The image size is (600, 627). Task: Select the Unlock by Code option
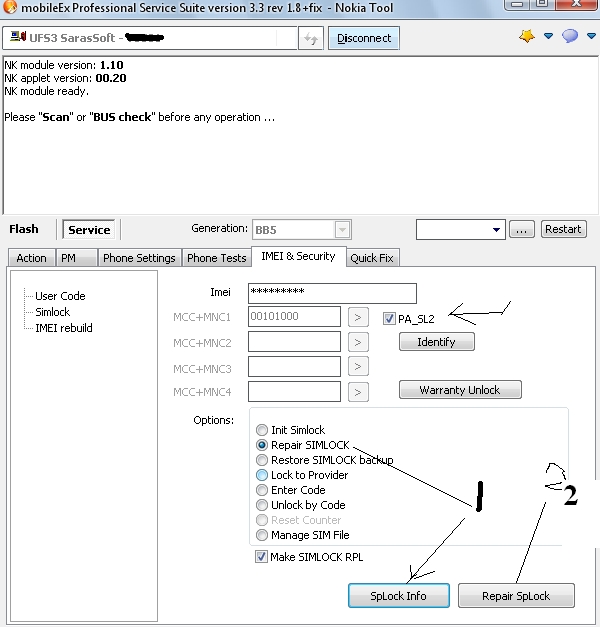point(262,505)
